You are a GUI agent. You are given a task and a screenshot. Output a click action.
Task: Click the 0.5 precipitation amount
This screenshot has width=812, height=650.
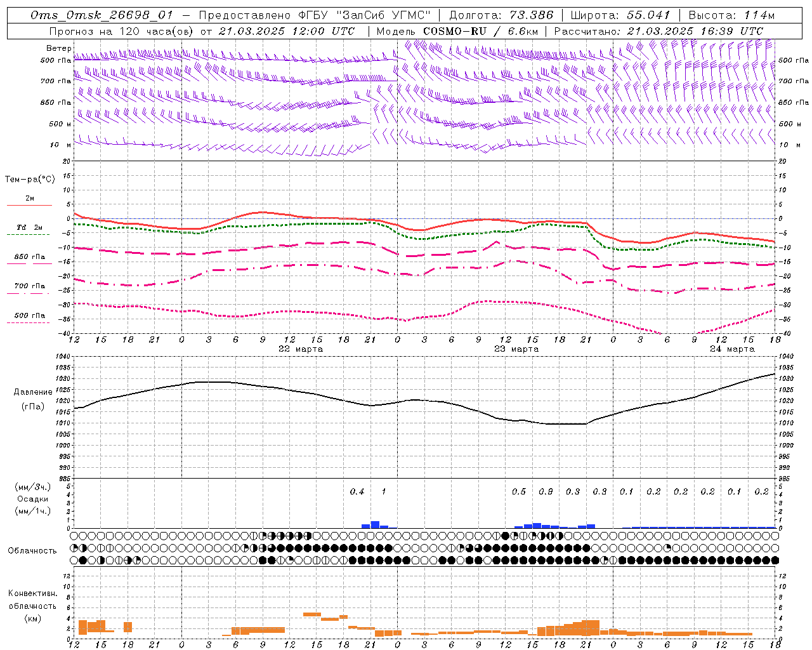(x=519, y=492)
